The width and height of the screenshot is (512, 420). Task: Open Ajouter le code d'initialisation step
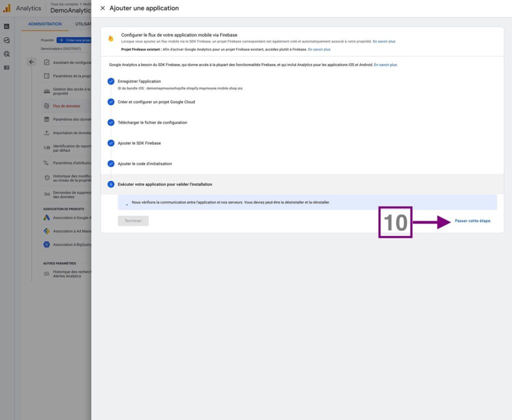pos(144,163)
